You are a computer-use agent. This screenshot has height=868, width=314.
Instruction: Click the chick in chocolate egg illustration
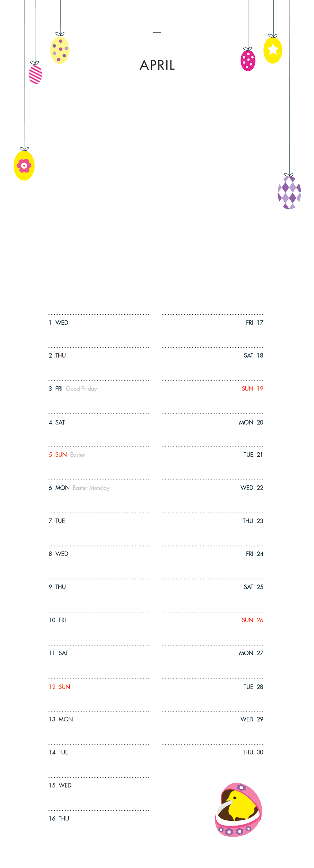[x=238, y=809]
